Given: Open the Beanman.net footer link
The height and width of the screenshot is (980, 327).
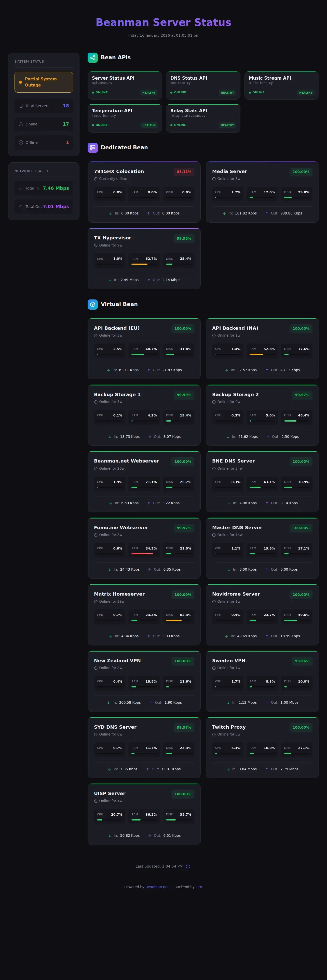Looking at the screenshot, I should (157, 887).
